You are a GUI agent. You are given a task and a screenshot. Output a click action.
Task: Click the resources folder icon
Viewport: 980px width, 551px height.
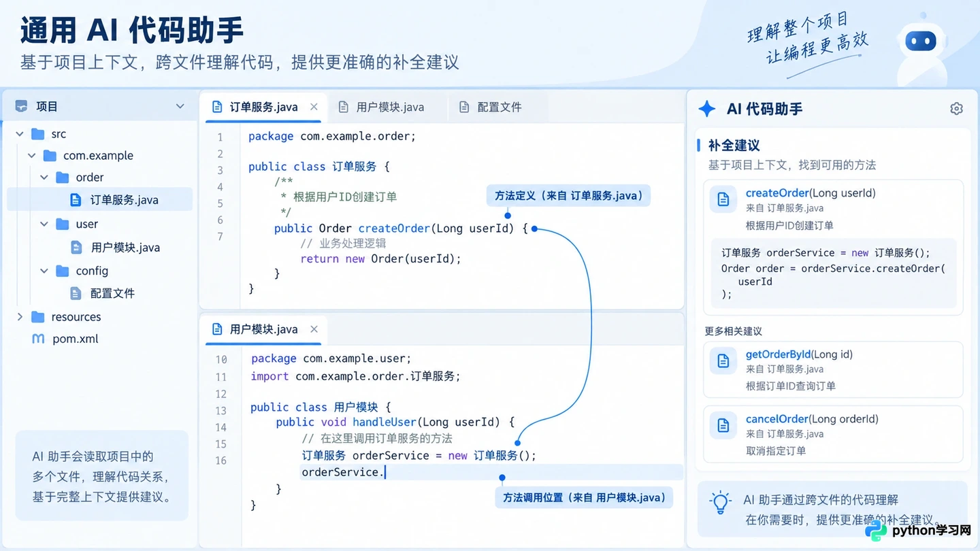tap(38, 317)
